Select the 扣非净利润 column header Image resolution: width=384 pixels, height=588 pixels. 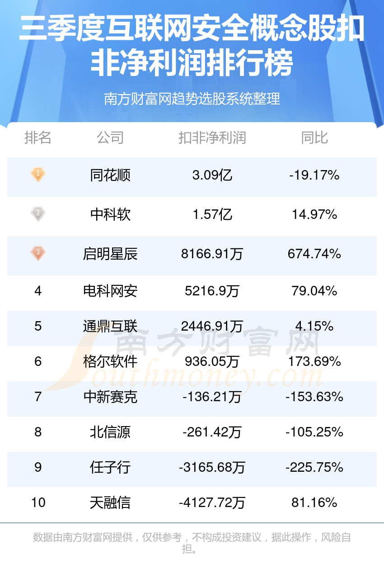(212, 138)
